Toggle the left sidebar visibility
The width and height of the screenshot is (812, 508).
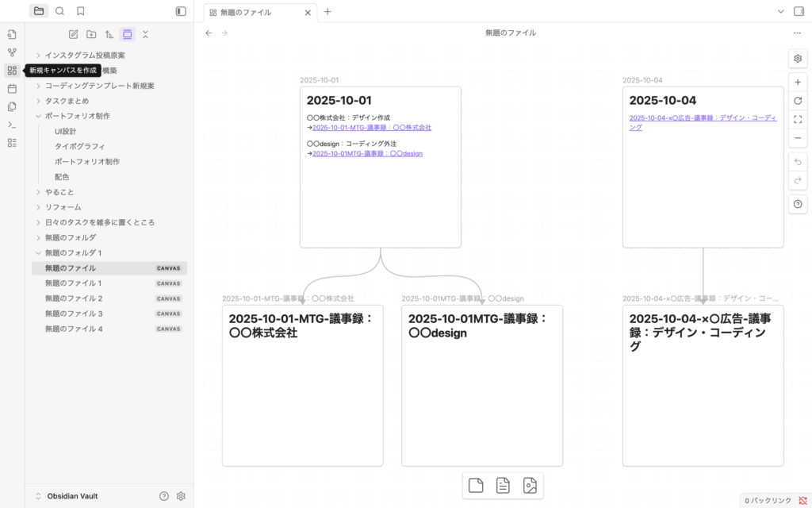[181, 11]
